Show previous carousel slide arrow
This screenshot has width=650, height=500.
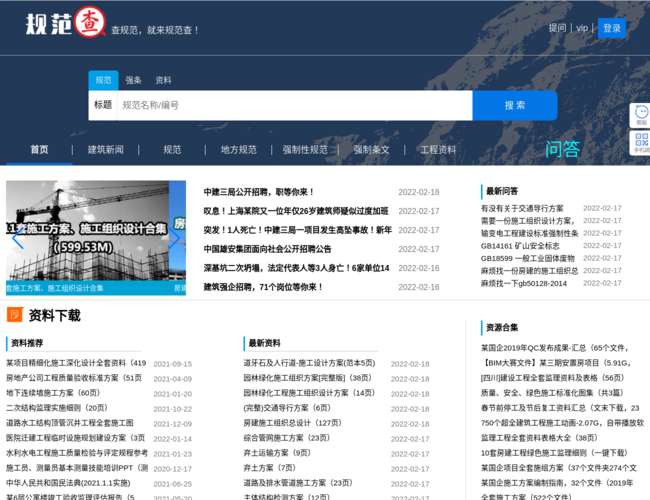pos(17,238)
